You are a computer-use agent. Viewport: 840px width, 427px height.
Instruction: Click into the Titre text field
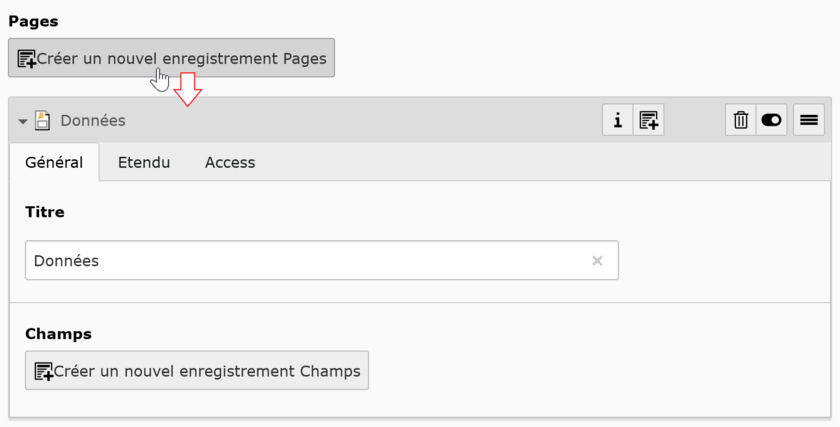coord(300,260)
